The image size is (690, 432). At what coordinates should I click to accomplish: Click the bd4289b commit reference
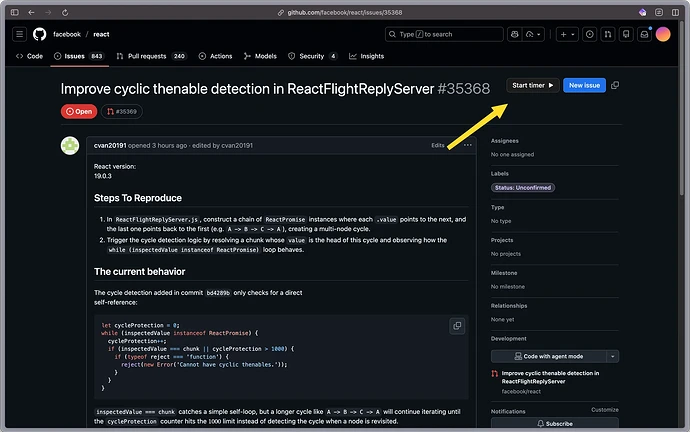218,293
